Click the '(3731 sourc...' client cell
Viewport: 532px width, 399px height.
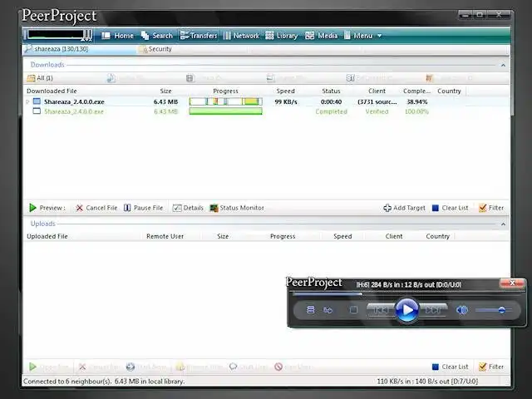click(x=377, y=101)
